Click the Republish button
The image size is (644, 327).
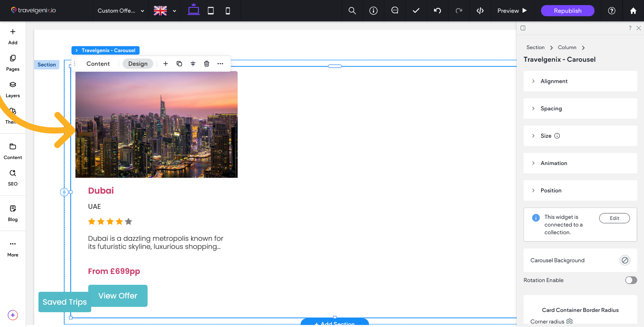568,11
